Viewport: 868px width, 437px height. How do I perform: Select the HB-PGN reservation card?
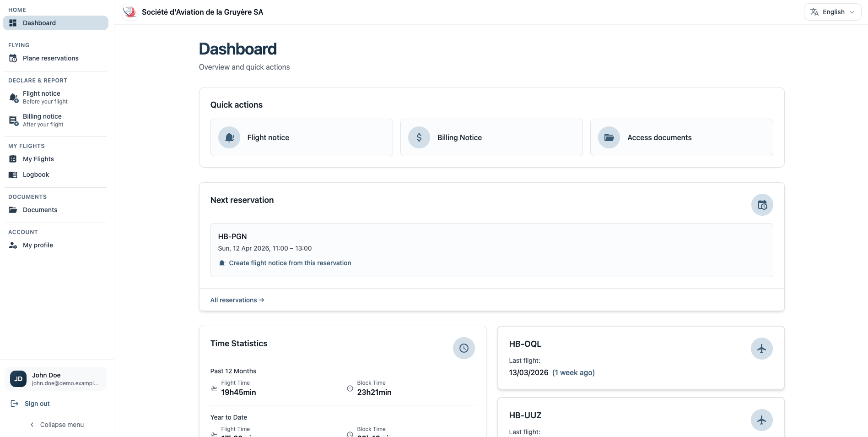(x=491, y=250)
